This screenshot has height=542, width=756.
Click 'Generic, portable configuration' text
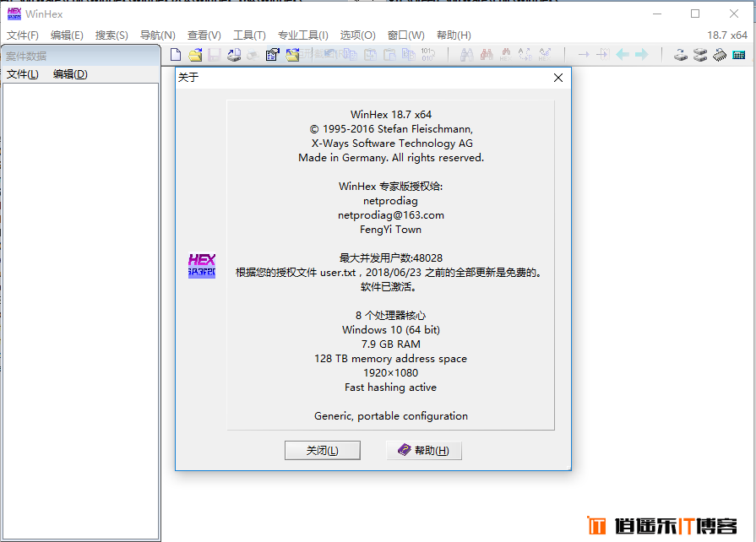[391, 416]
